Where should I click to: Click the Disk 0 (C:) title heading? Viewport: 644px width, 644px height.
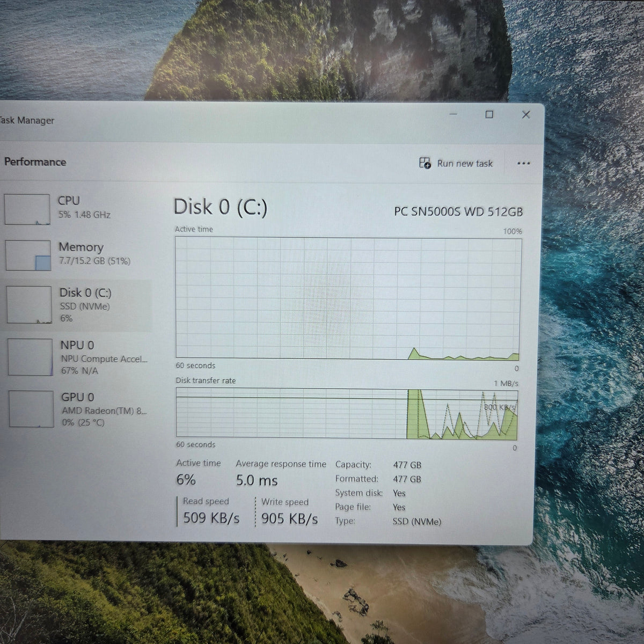click(x=220, y=207)
